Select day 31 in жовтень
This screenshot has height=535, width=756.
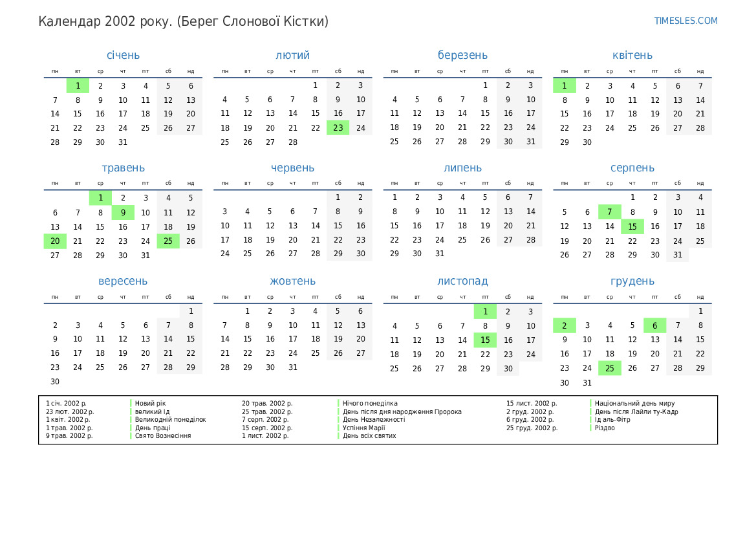tap(292, 367)
